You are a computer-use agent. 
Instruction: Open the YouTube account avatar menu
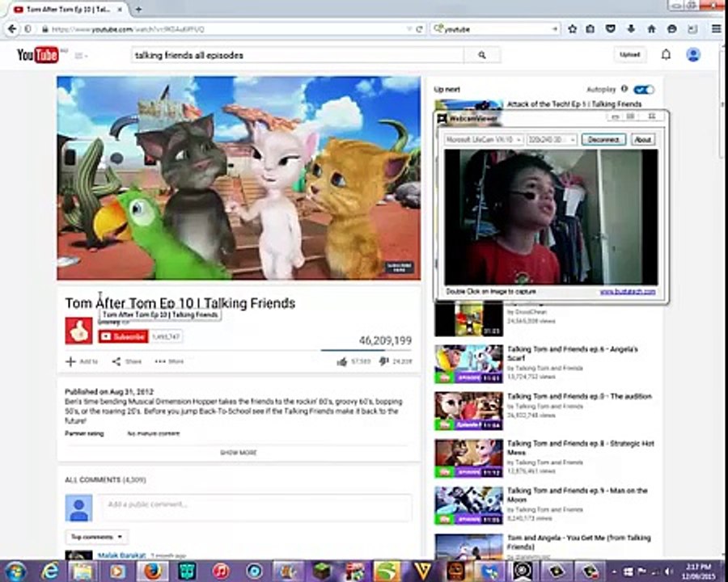693,55
